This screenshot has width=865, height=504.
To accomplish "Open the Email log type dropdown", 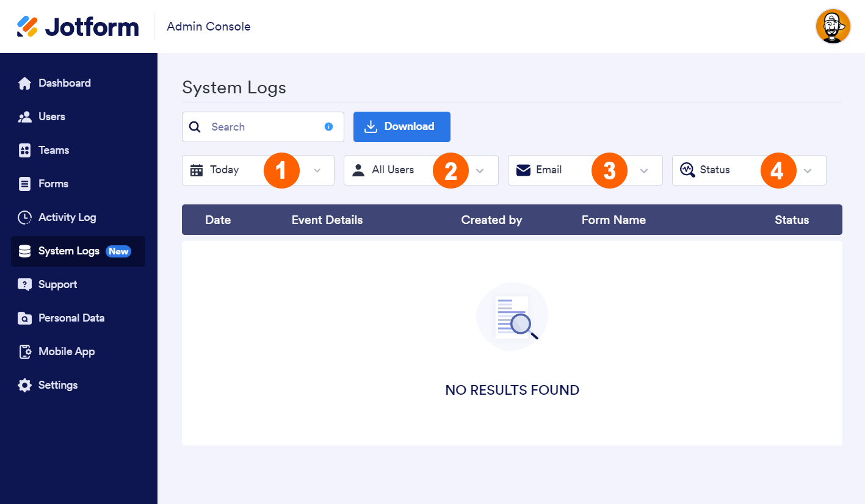I will 585,170.
